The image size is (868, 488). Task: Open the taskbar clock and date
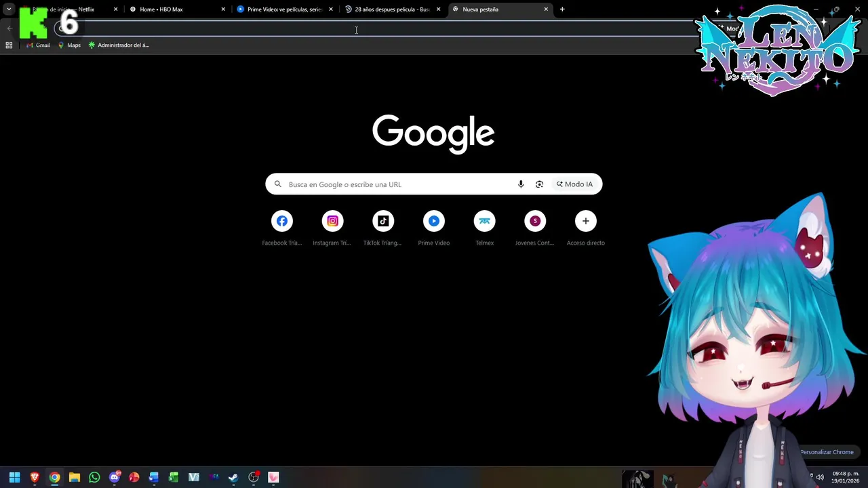point(845,477)
